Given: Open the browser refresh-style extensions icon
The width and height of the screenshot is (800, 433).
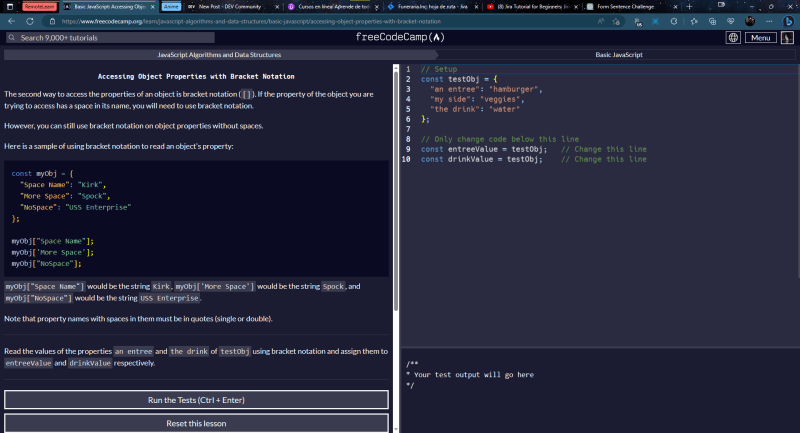Looking at the screenshot, I should [x=674, y=21].
